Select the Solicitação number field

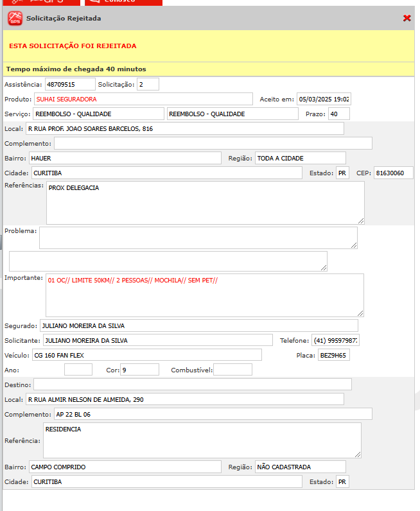click(x=148, y=84)
